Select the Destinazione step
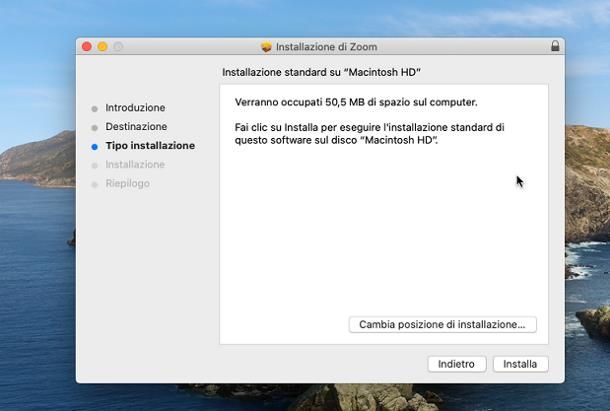 click(136, 126)
